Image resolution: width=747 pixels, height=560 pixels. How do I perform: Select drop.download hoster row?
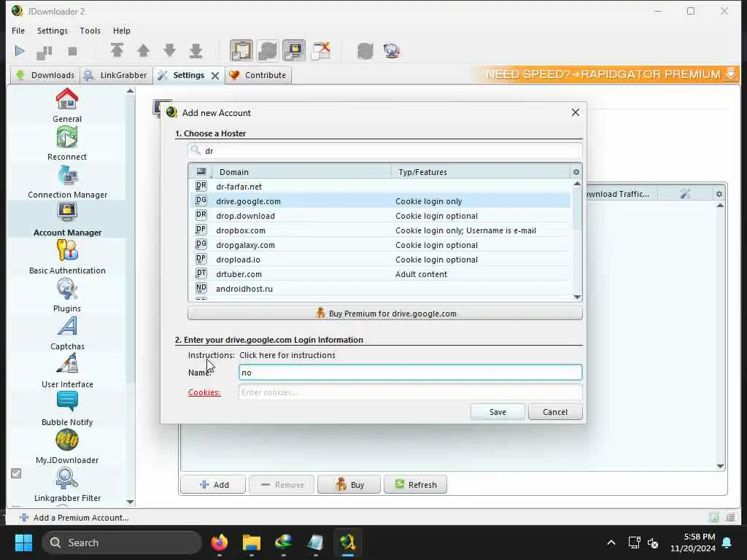(x=380, y=216)
